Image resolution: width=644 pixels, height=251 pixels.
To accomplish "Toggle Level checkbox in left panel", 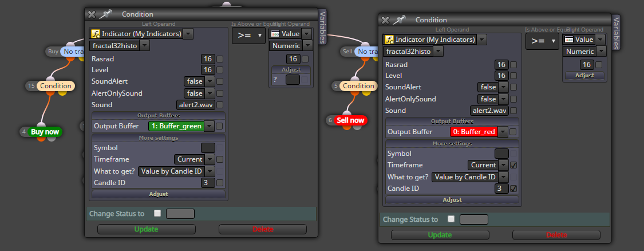I will 220,70.
